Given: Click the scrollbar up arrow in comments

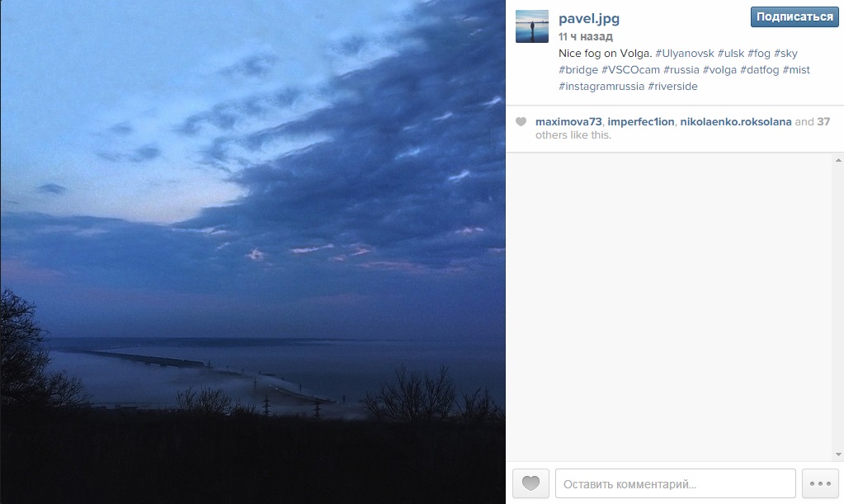Looking at the screenshot, I should (x=838, y=160).
